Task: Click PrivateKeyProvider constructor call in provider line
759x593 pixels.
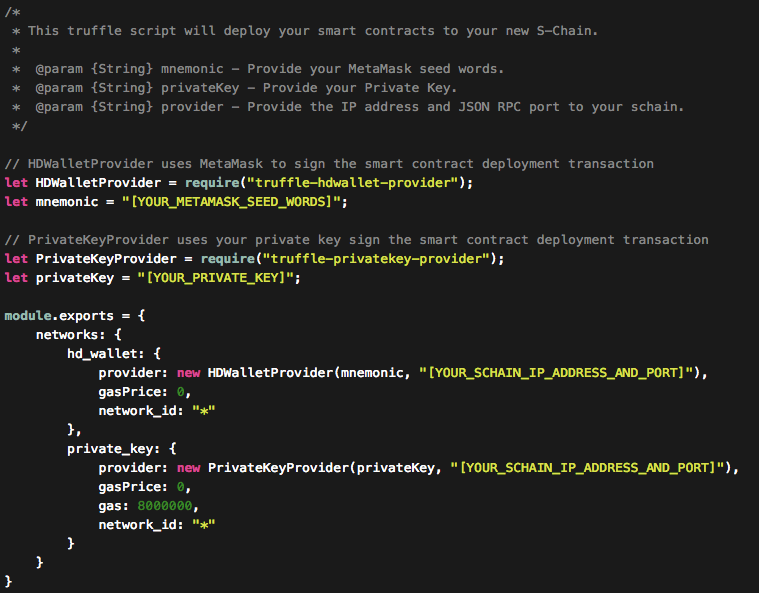Action: (277, 468)
